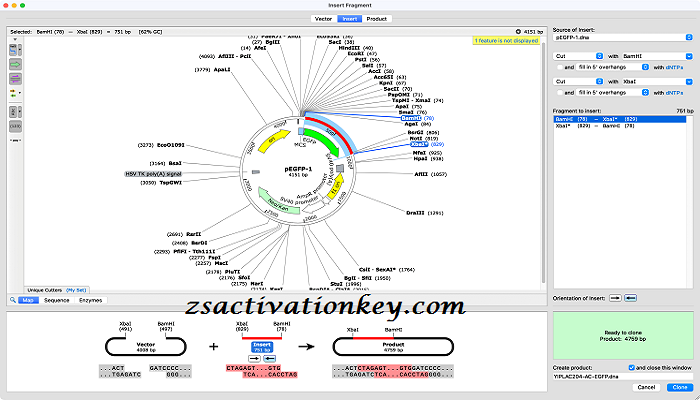Click the orange and green translations arrows icon

coord(13,94)
